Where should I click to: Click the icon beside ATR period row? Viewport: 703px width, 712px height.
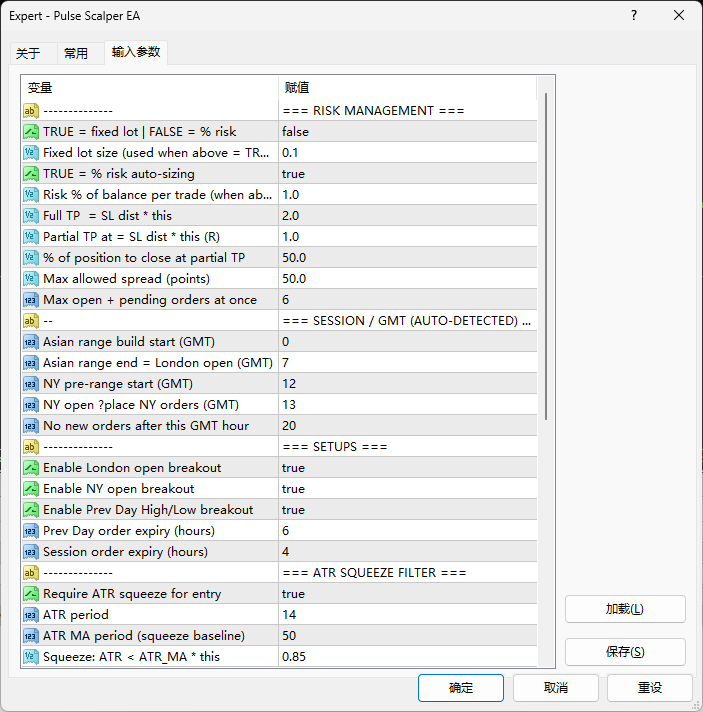pyautogui.click(x=31, y=615)
